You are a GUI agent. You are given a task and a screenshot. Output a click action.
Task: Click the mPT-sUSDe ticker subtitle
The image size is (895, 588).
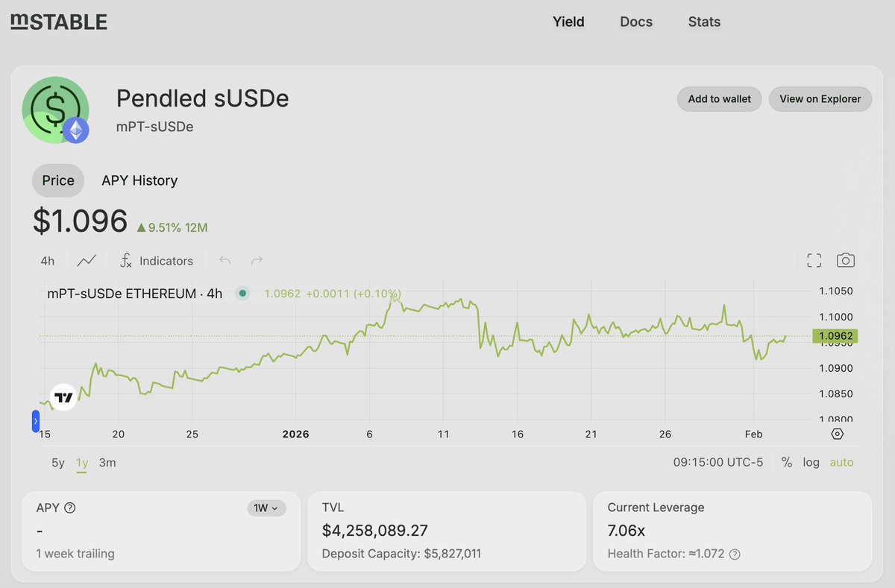point(155,127)
